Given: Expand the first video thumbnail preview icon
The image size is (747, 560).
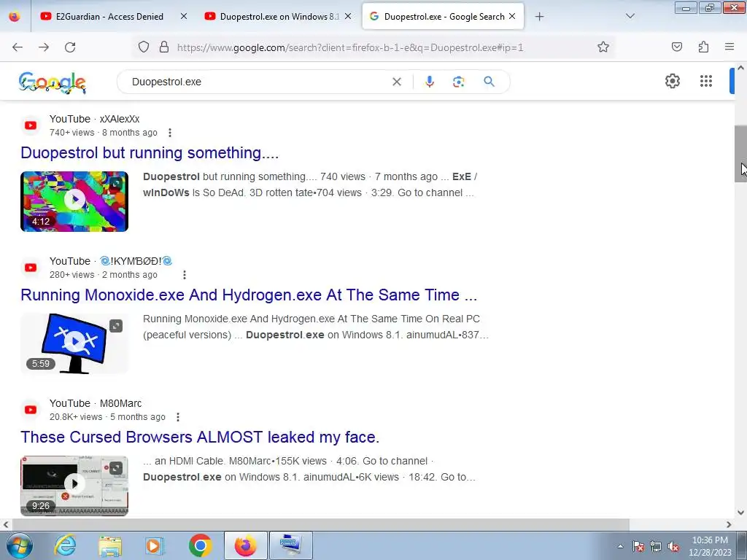Looking at the screenshot, I should tap(116, 184).
